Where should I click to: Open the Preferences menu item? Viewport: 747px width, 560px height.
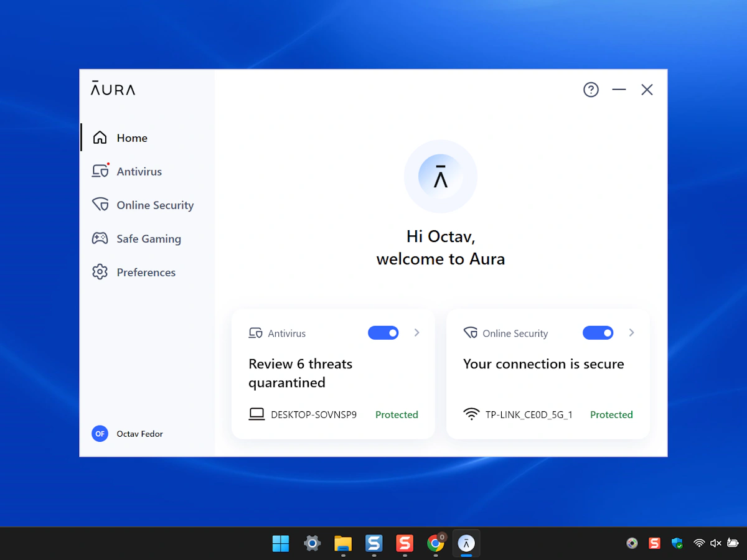click(x=146, y=273)
